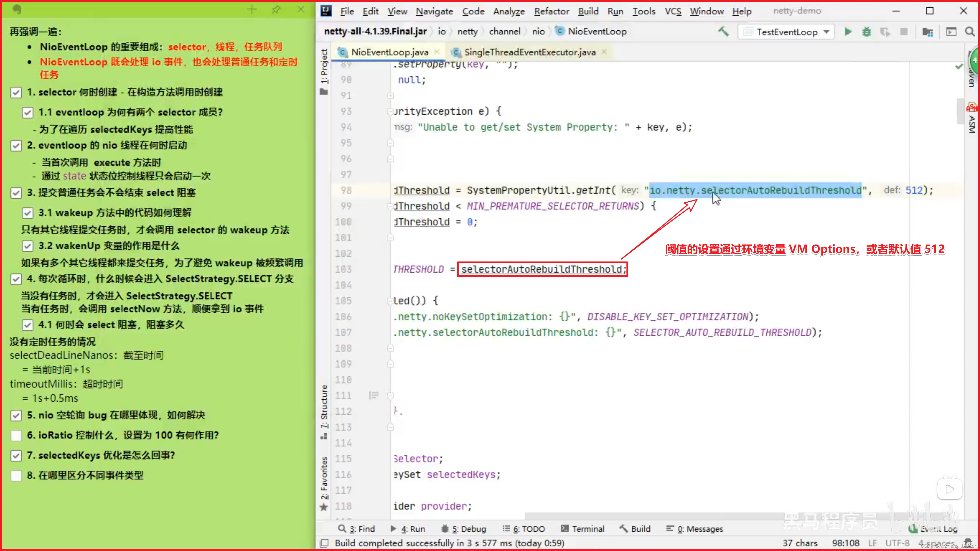Viewport: 980px width, 551px height.
Task: Close the NioEventLoop.java tab
Action: pos(437,52)
